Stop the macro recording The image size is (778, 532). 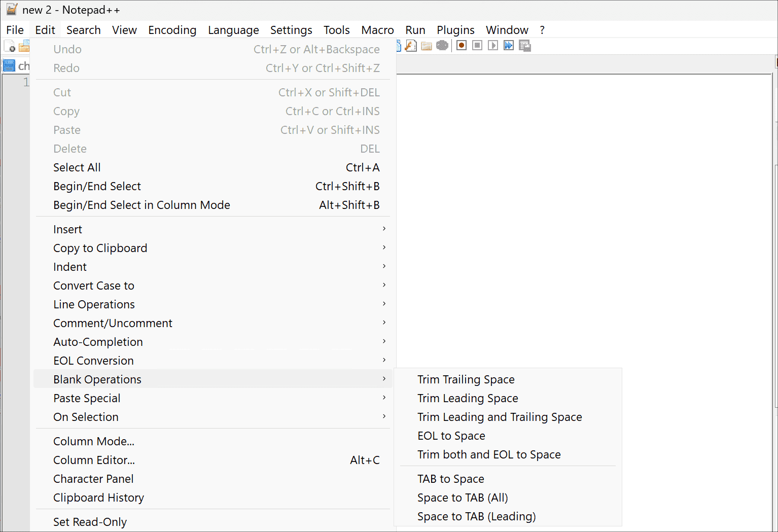[x=477, y=45]
